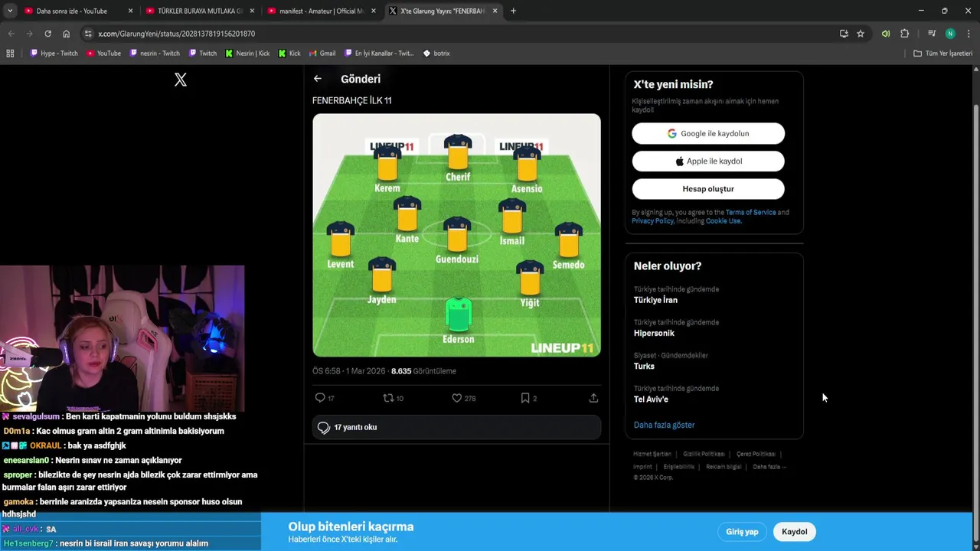Open nesrin - Twitch bookmark

tap(155, 54)
